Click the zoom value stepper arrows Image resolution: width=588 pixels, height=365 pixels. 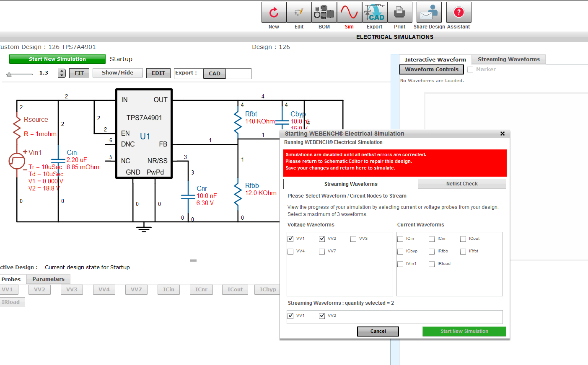pos(62,73)
